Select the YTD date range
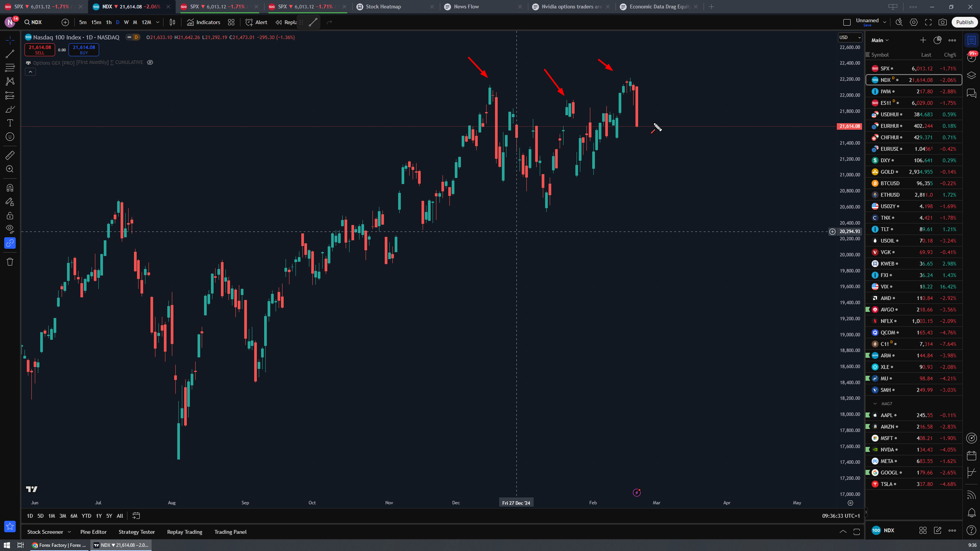980x551 pixels. [x=86, y=516]
